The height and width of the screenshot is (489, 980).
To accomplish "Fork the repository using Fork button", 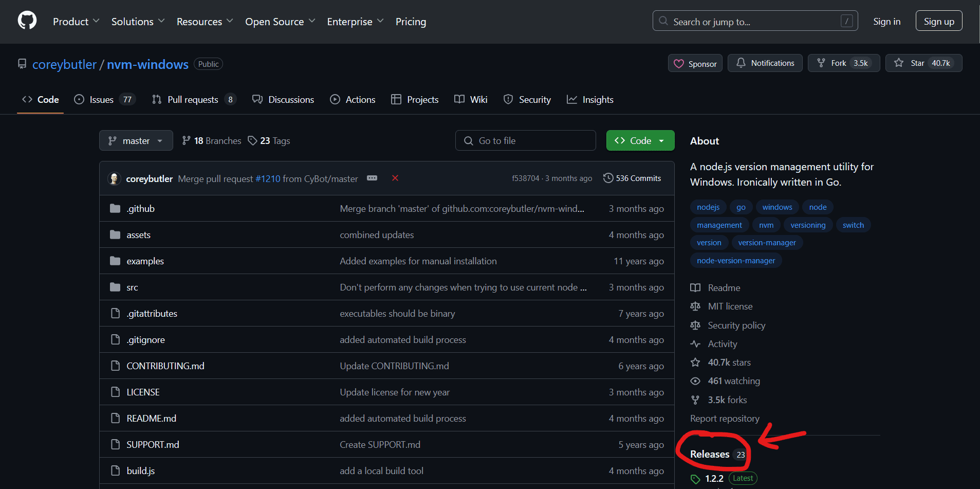I will [x=843, y=63].
